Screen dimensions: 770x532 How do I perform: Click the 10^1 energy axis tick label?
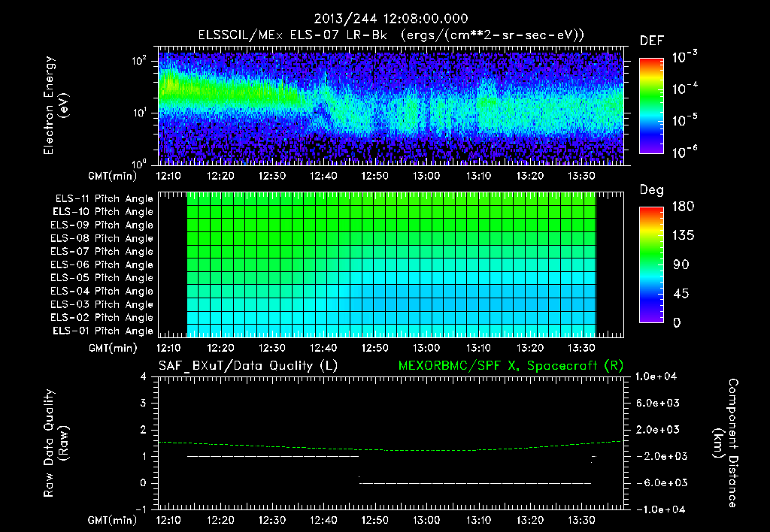click(x=139, y=113)
